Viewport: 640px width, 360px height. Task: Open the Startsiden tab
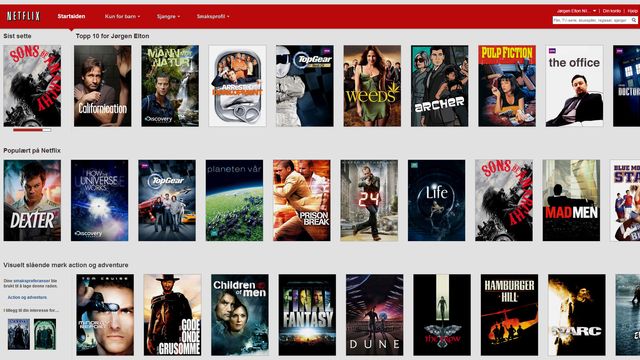click(x=71, y=16)
